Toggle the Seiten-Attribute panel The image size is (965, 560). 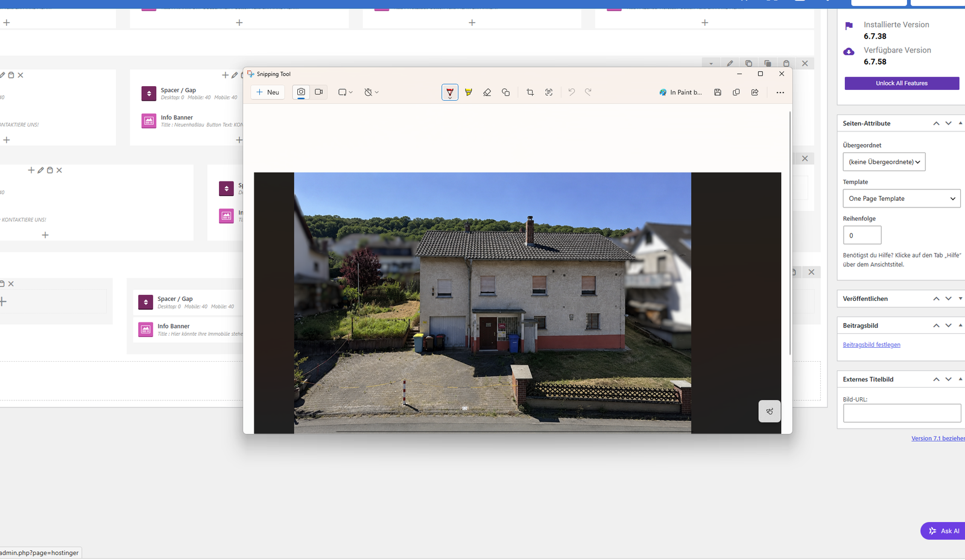pyautogui.click(x=960, y=123)
